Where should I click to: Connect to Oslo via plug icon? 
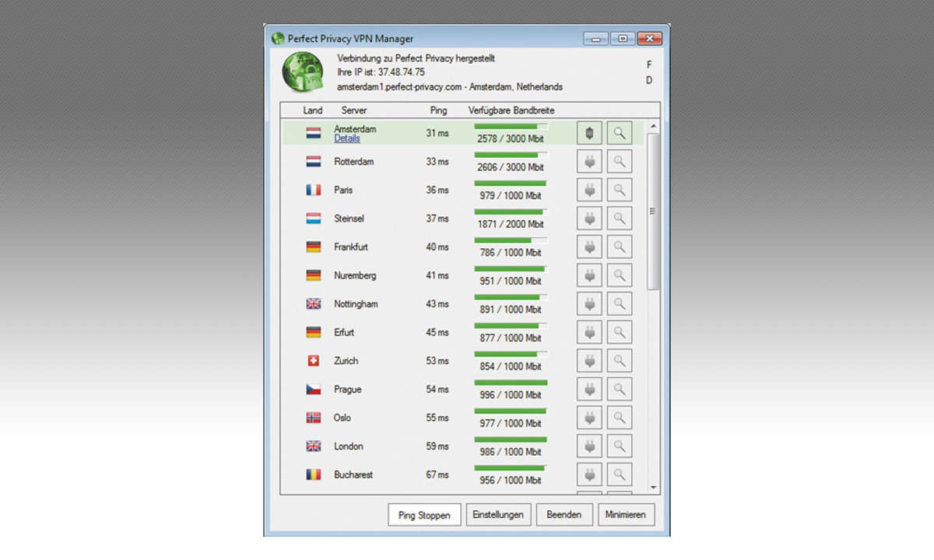click(x=589, y=418)
